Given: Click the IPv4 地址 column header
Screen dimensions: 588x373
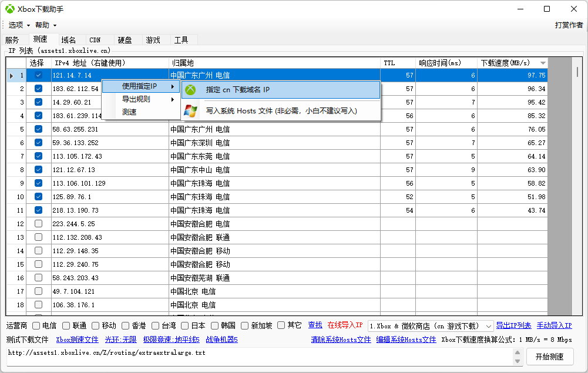Looking at the screenshot, I should [x=110, y=63].
